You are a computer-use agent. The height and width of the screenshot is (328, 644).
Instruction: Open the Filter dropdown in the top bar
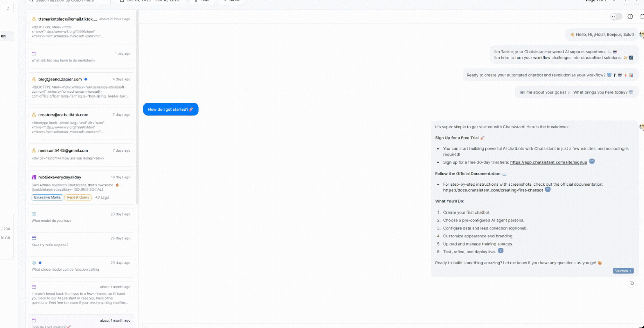[x=202, y=1]
